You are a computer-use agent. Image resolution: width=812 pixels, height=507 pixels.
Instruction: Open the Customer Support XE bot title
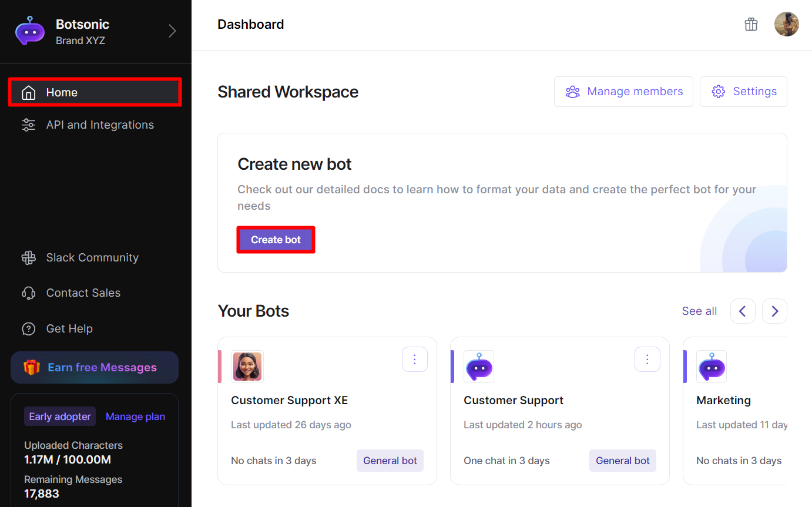click(x=290, y=401)
